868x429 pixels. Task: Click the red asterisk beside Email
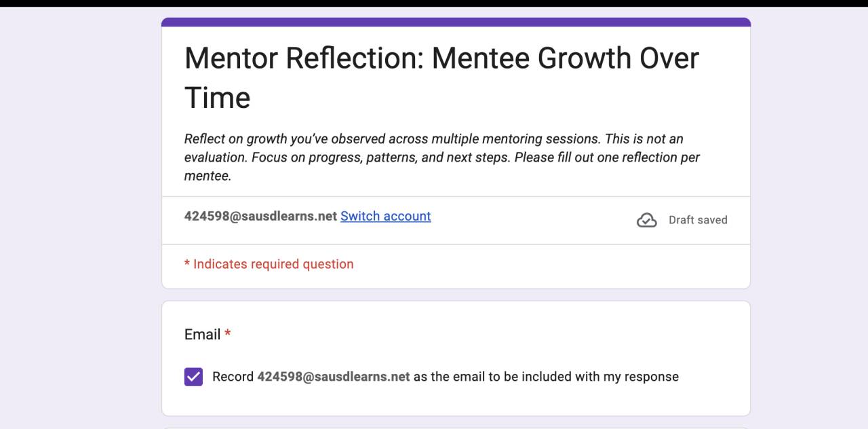(x=228, y=334)
